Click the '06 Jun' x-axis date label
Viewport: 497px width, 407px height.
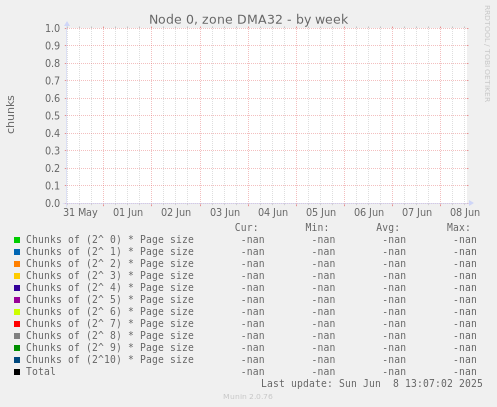(369, 213)
